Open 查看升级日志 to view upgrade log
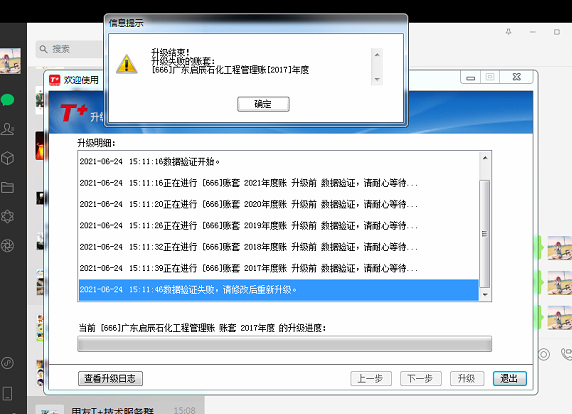Screen dimensions: 572x414 110,379
